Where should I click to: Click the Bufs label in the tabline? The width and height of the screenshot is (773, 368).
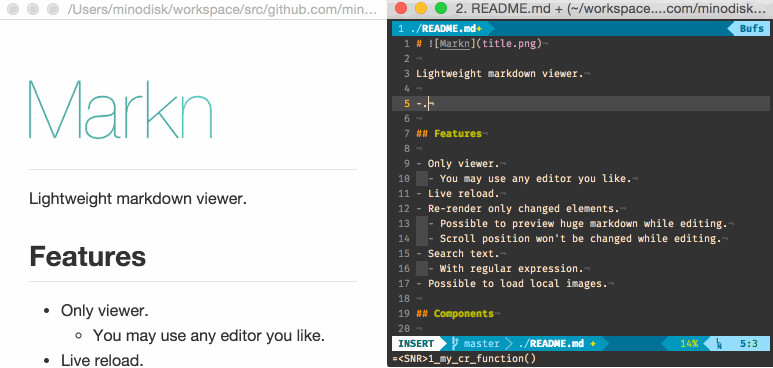pos(751,29)
